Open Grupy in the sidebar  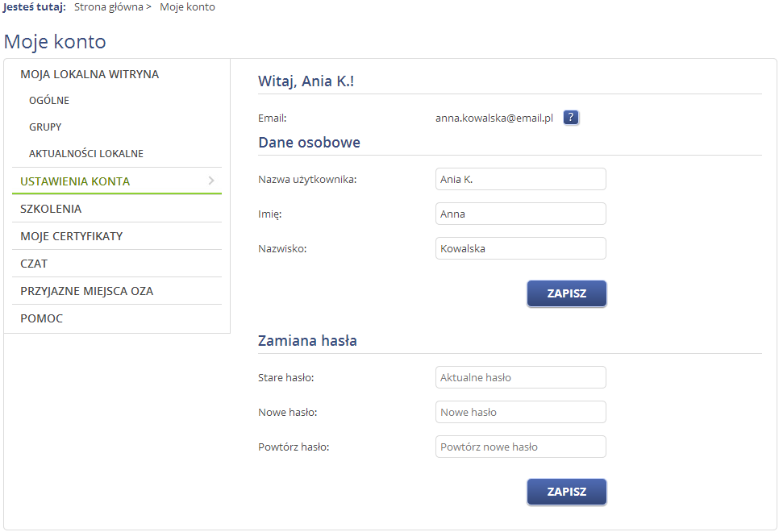(45, 127)
